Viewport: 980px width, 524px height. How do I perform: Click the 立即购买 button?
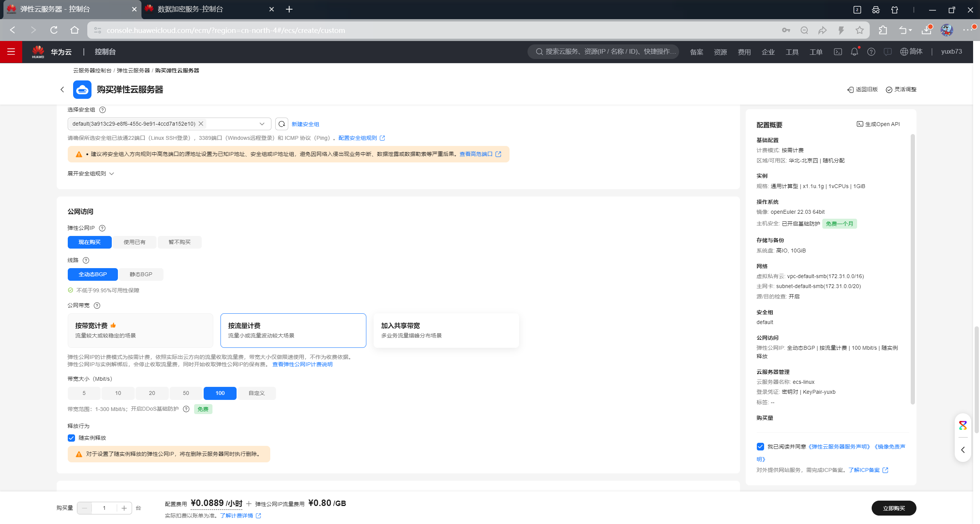893,508
